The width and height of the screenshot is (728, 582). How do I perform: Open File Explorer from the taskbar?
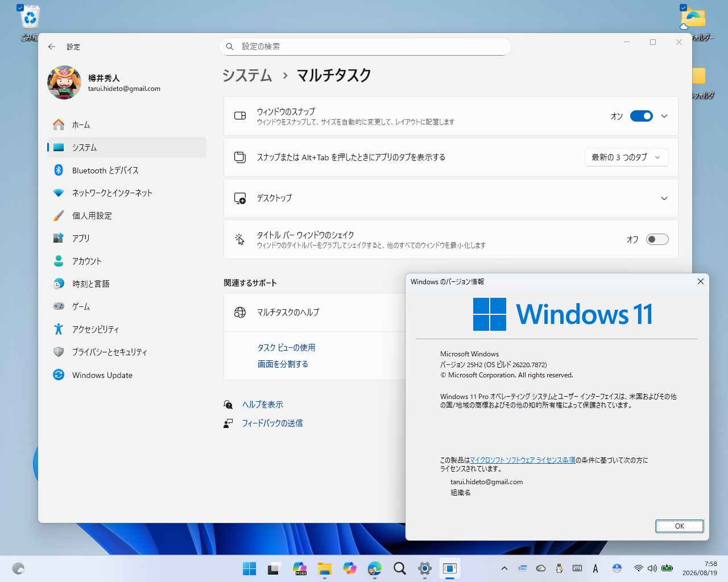[324, 568]
